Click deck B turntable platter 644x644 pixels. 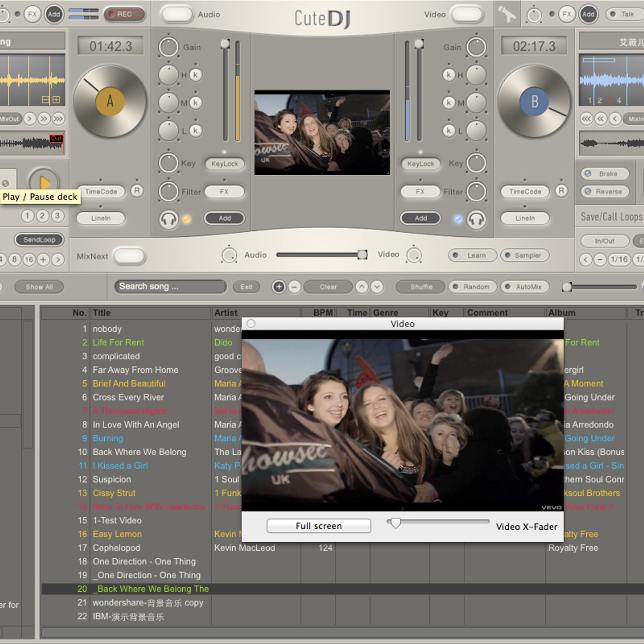(535, 101)
